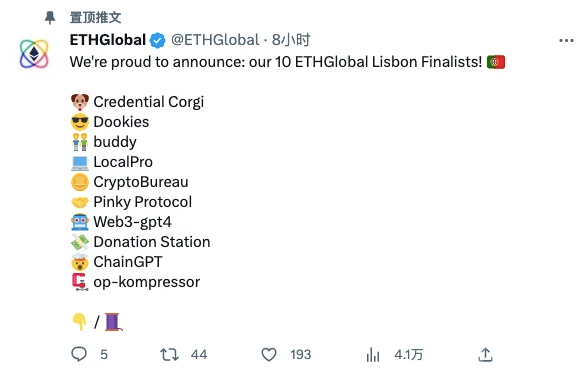This screenshot has height=379, width=586.
Task: Click the ETHGlobal profile avatar
Action: 34,54
